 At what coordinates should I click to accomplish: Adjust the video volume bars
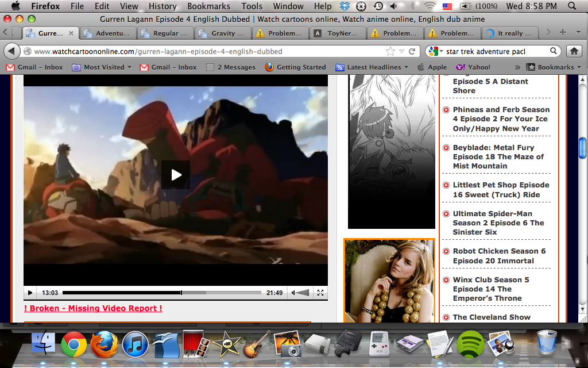point(303,293)
